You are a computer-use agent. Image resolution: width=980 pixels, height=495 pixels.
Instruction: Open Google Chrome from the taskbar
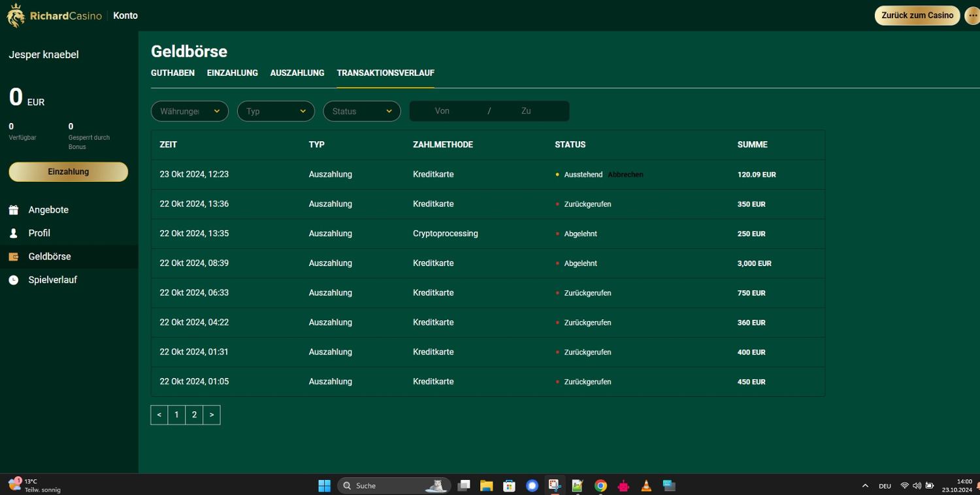tap(600, 485)
